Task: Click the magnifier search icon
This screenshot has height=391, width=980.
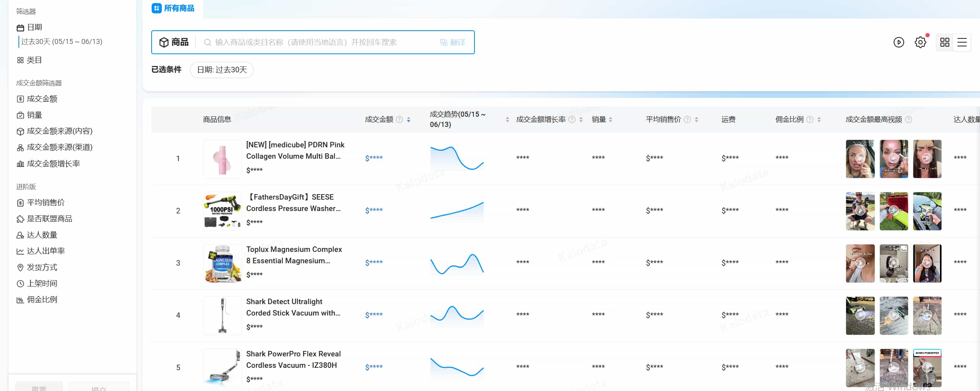Action: point(207,42)
